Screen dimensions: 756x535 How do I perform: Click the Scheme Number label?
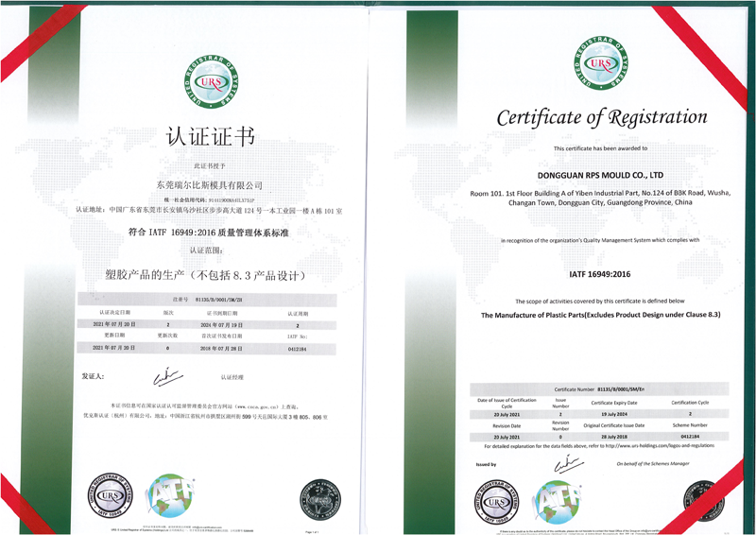click(690, 425)
